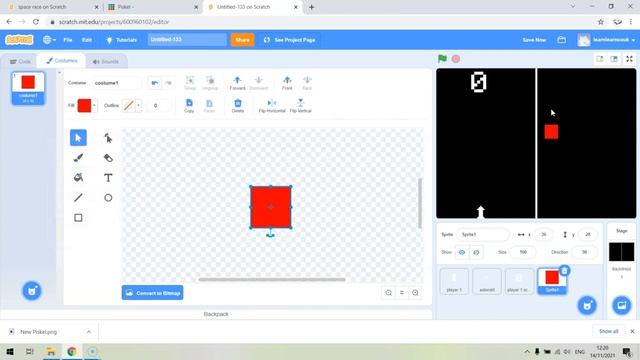This screenshot has height=360, width=640.
Task: Select the Fill bucket tool
Action: 78,178
